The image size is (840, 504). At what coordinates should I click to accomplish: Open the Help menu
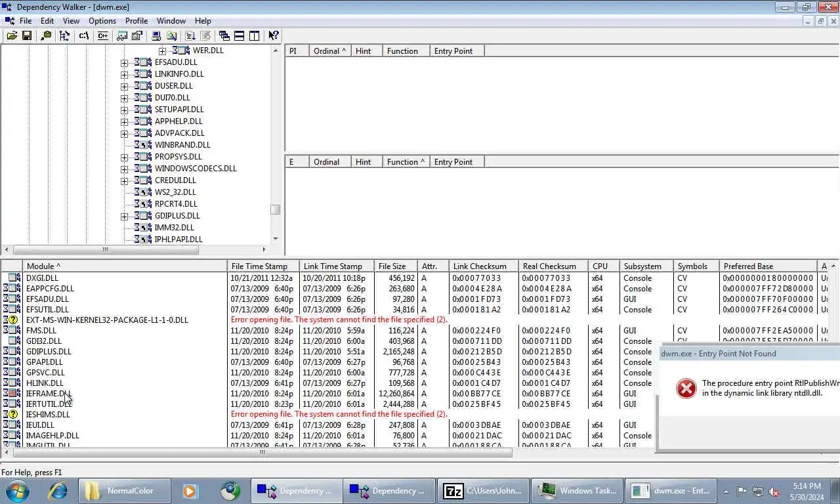tap(203, 21)
